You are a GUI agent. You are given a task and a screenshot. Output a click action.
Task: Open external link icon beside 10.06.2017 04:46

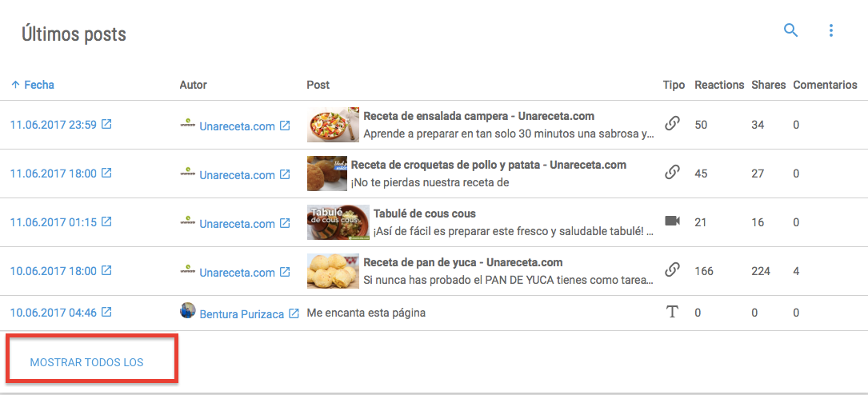pos(106,313)
